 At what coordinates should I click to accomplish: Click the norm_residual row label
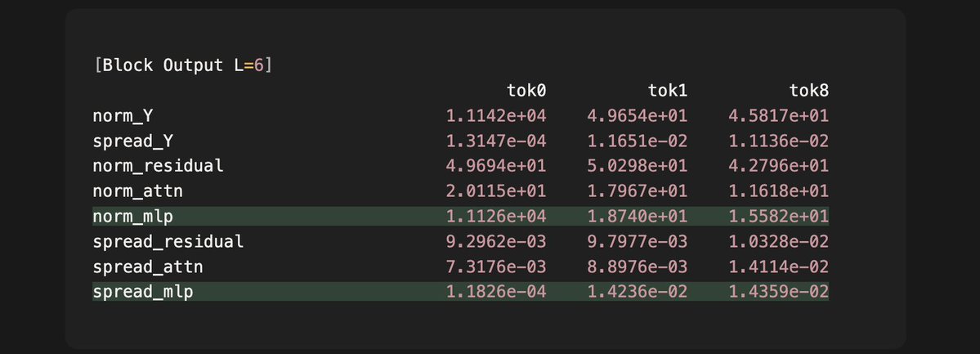159,167
